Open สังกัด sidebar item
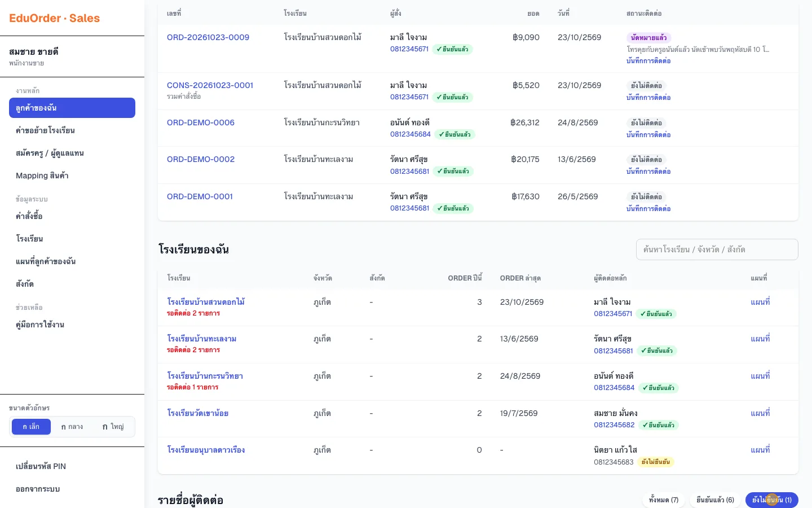The height and width of the screenshot is (508, 812). [x=72, y=284]
